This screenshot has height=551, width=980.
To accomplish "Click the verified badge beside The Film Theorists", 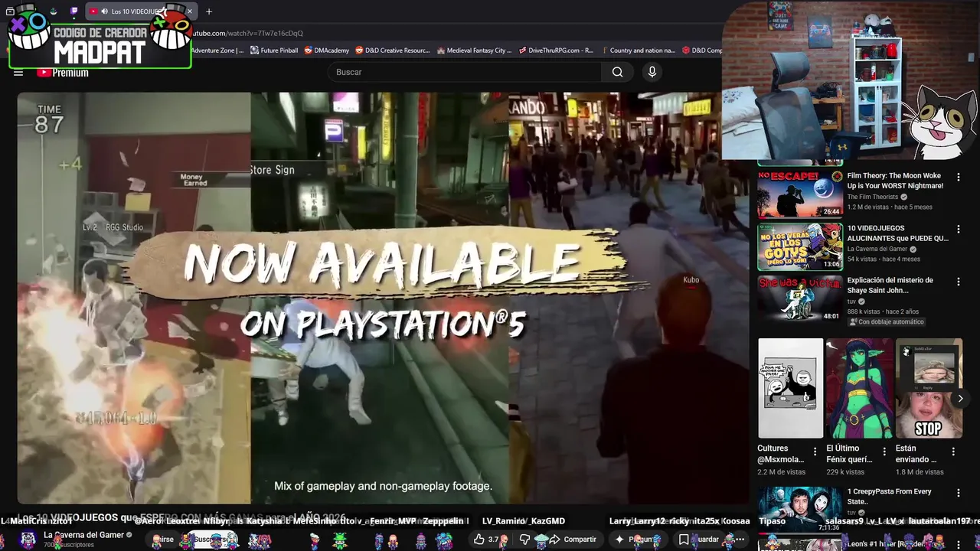I will pyautogui.click(x=904, y=197).
